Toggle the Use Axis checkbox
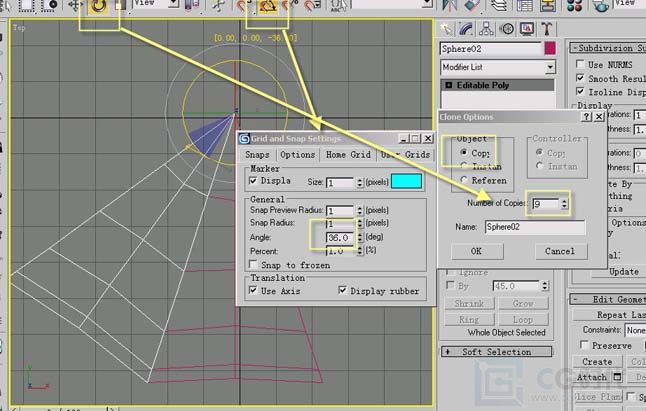The height and width of the screenshot is (411, 646). pyautogui.click(x=253, y=290)
